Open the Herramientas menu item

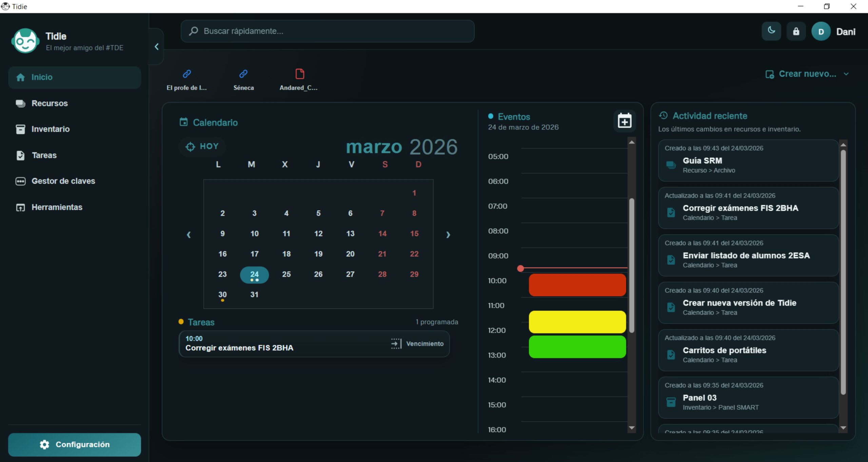[57, 207]
